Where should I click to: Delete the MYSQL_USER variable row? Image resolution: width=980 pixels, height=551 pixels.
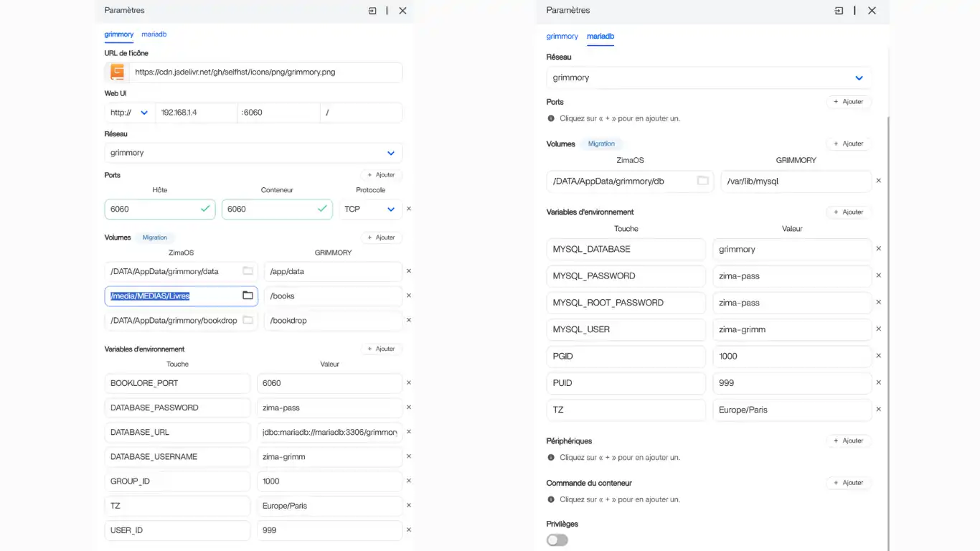tap(879, 329)
